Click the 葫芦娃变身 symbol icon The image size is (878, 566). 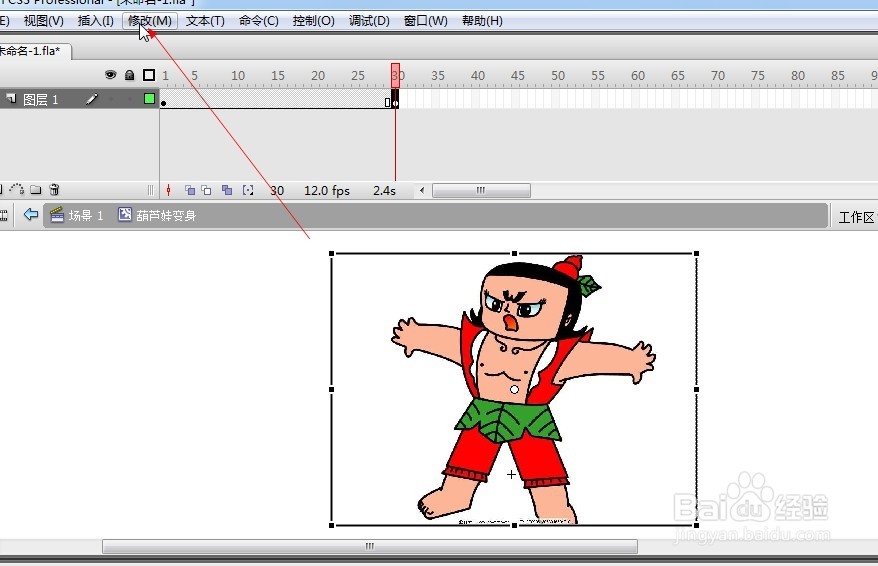[124, 214]
